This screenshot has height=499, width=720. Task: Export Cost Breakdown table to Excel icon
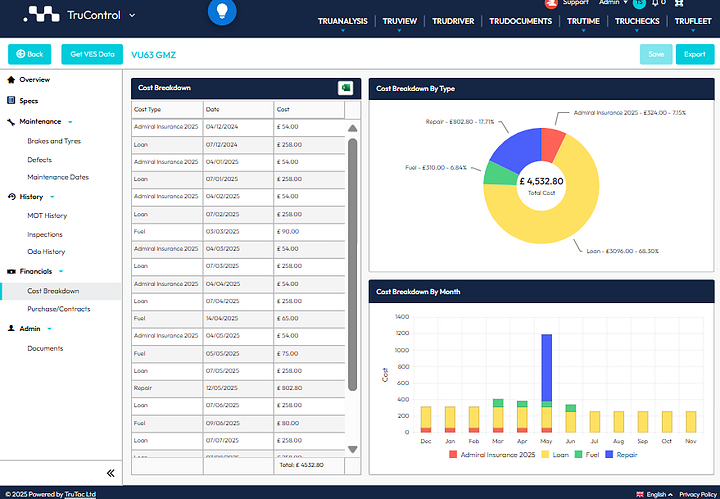tap(345, 88)
